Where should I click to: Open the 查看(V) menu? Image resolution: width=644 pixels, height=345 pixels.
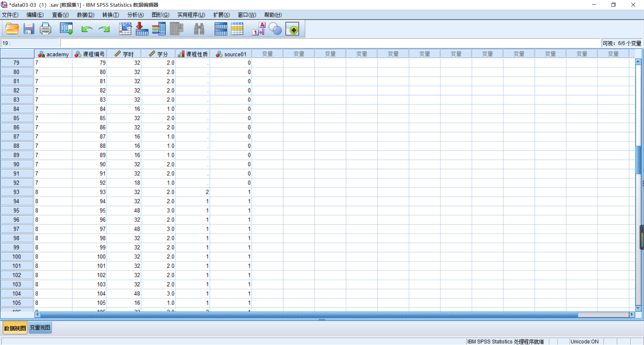(60, 15)
